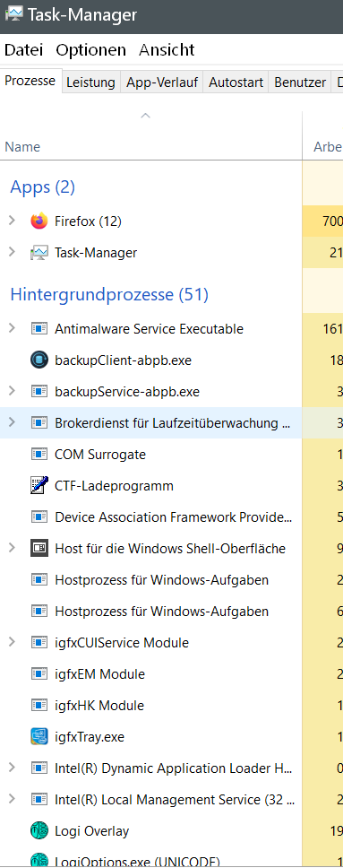
Task: Switch to the Leistung tab
Action: pyautogui.click(x=90, y=82)
